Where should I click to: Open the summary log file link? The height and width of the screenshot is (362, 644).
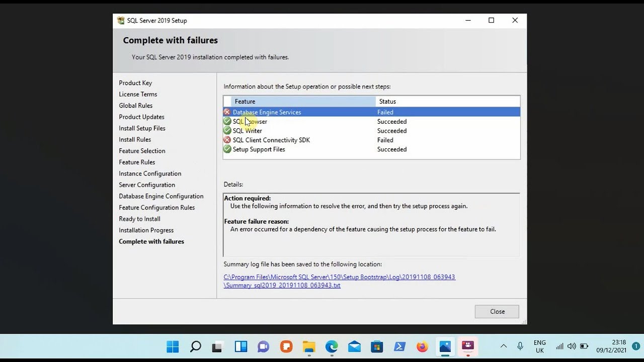340,281
